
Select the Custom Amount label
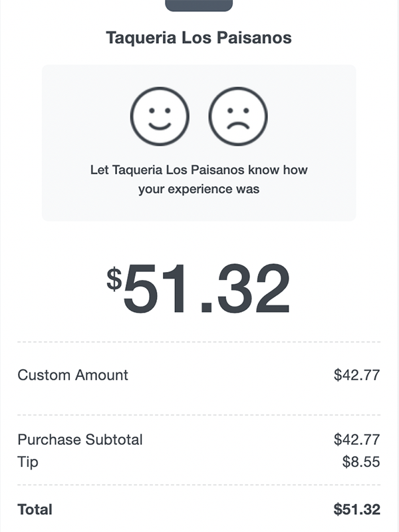coord(72,375)
